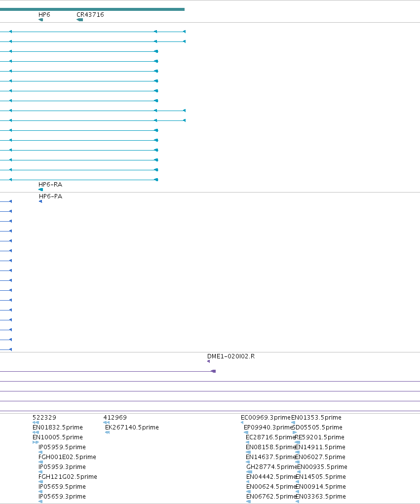This screenshot has height=504, width=420.
Task: Click the CR43716 gene arrow glyph
Action: pos(79,20)
